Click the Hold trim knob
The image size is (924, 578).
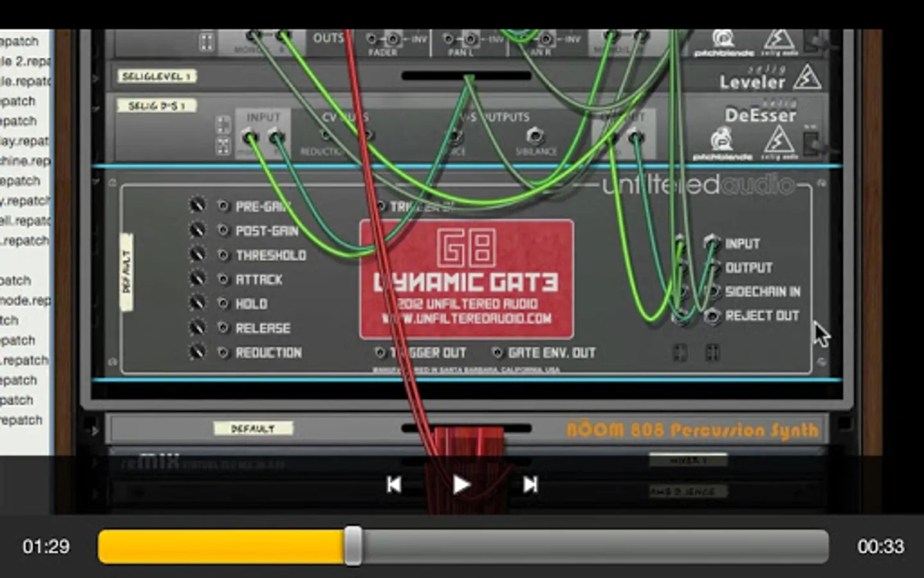(x=197, y=303)
